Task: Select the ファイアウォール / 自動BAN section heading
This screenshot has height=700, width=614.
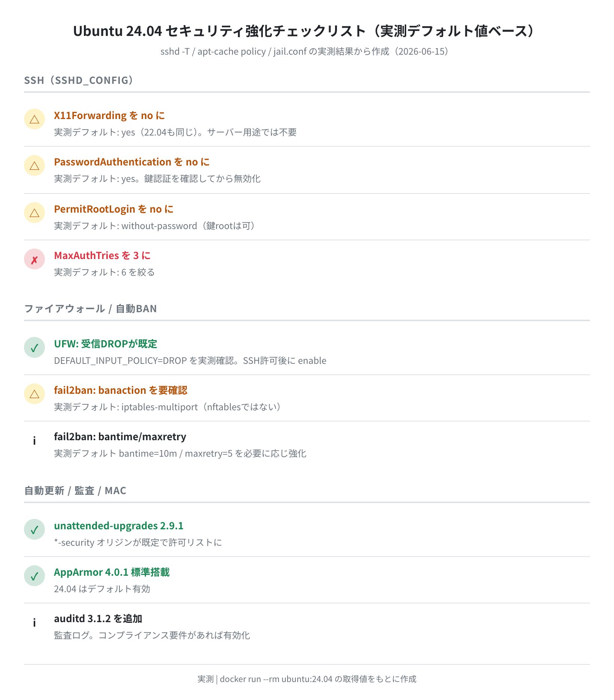Action: (91, 308)
